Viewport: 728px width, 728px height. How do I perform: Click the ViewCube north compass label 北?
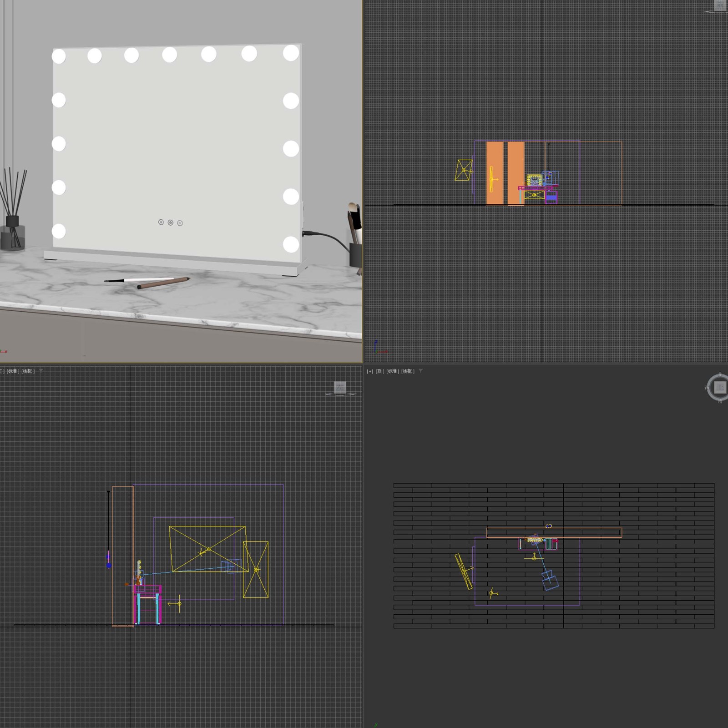(720, 374)
